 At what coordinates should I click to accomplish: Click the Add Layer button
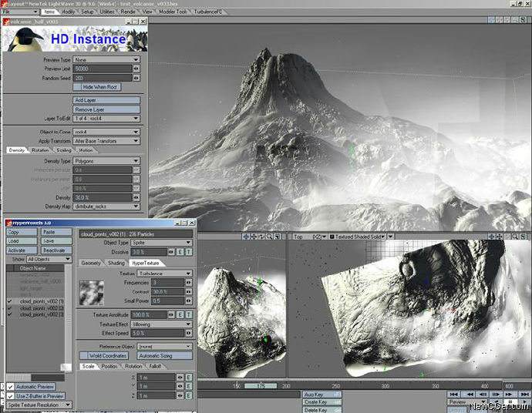106,100
